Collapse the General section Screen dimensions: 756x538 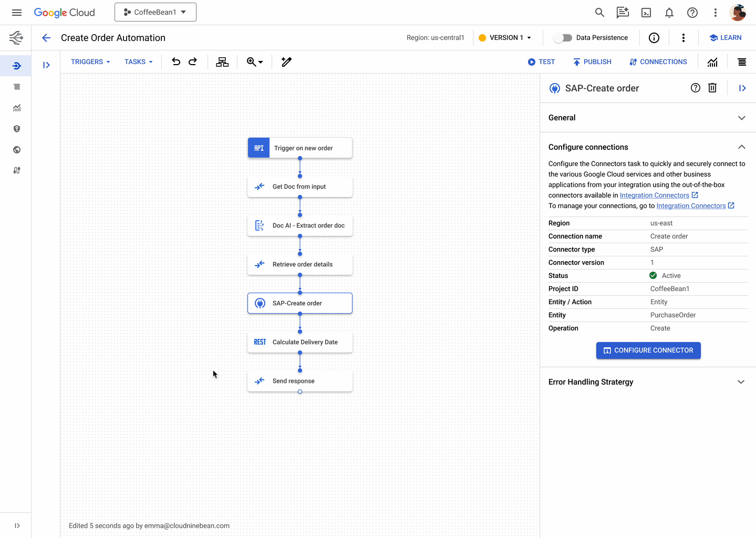[x=741, y=118]
